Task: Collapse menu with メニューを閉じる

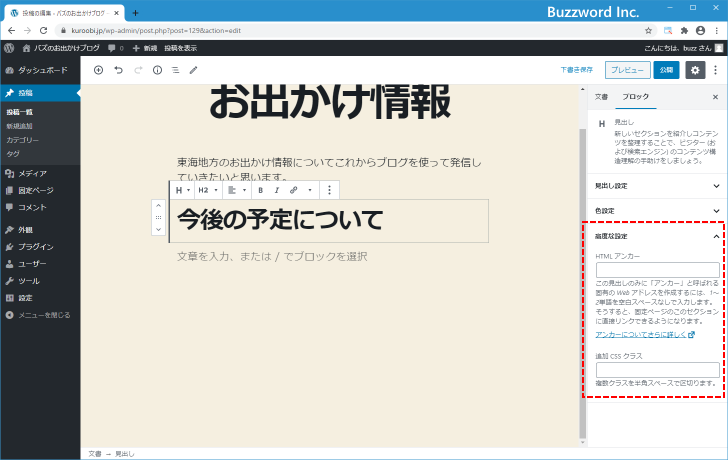Action: [x=40, y=315]
